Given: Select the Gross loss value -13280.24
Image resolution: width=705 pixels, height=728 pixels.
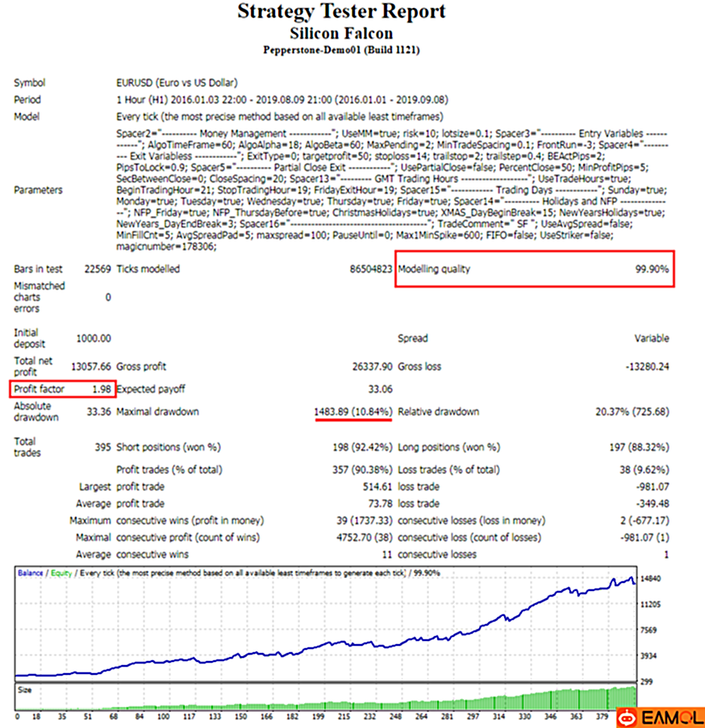Looking at the screenshot, I should click(x=647, y=367).
